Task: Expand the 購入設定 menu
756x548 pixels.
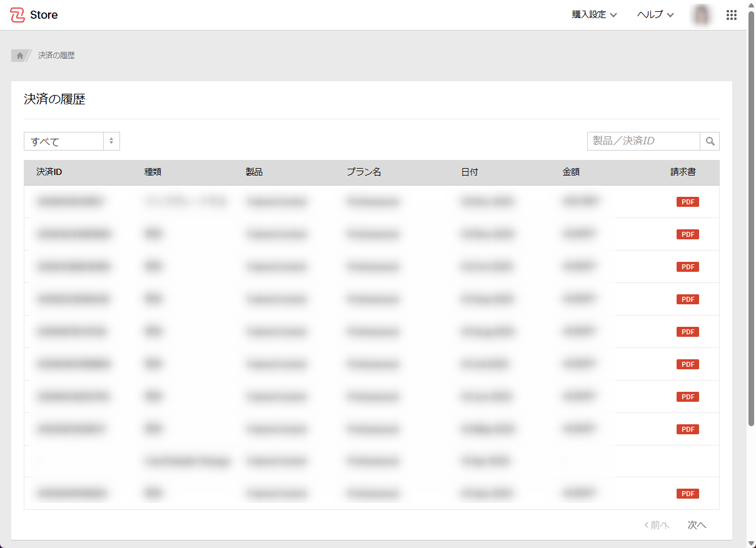Action: click(594, 15)
